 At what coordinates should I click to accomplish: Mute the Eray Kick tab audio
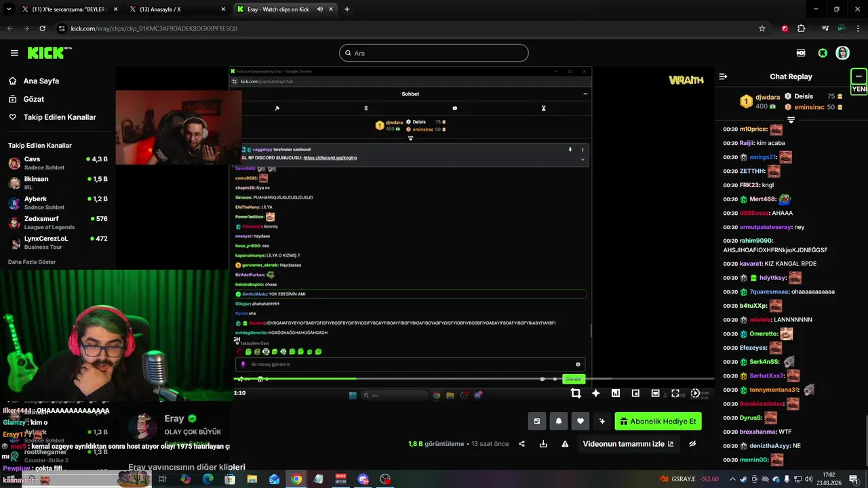pyautogui.click(x=319, y=9)
